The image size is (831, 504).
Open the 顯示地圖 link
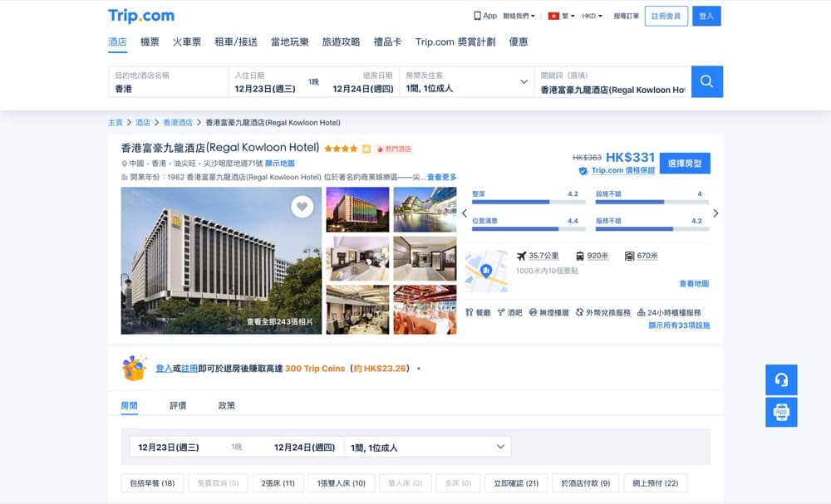click(280, 164)
